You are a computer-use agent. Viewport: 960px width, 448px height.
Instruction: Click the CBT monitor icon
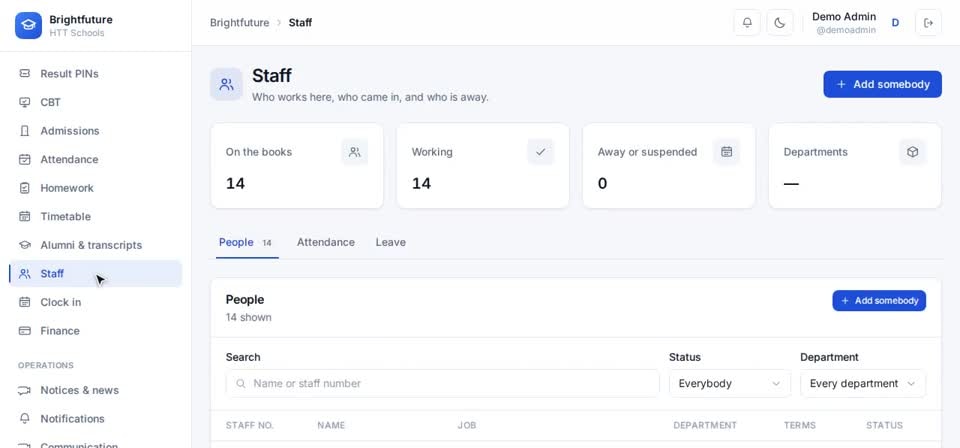(24, 102)
